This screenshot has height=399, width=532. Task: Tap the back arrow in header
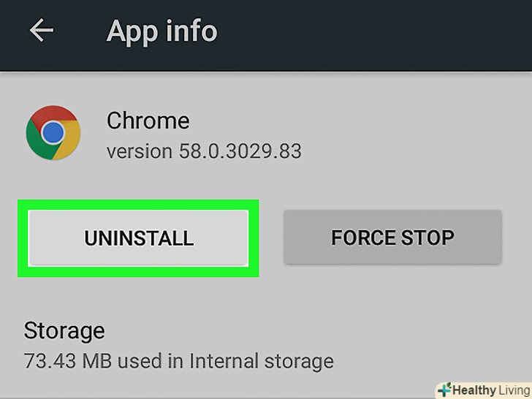(x=42, y=31)
